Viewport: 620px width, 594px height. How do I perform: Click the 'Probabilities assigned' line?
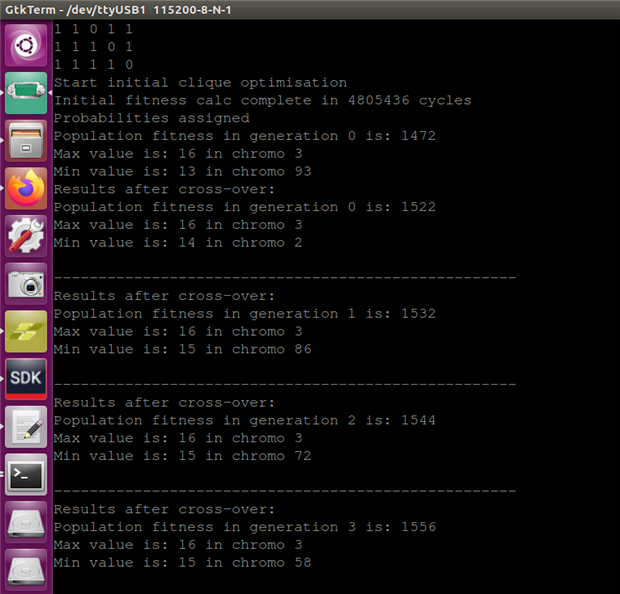pos(152,118)
